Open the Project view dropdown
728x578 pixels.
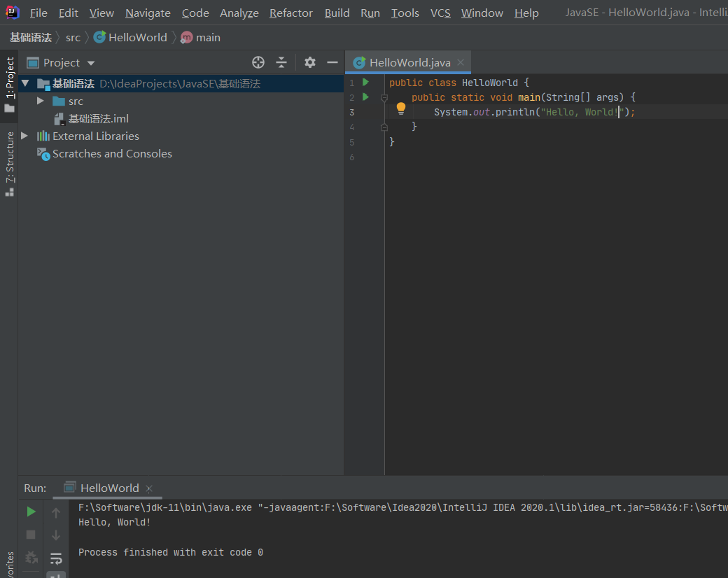(x=91, y=63)
